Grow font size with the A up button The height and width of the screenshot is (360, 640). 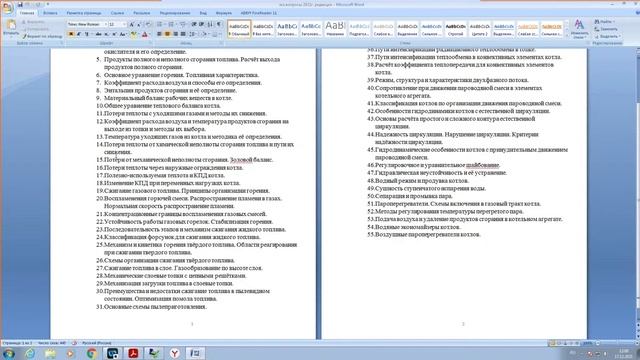click(x=132, y=24)
